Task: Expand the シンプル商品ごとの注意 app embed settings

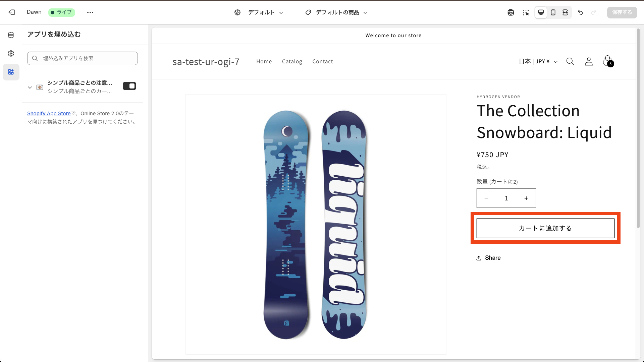Action: point(30,87)
